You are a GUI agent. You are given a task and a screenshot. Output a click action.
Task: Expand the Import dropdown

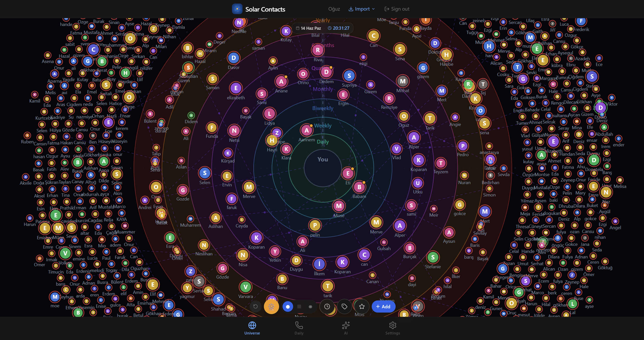pos(362,9)
